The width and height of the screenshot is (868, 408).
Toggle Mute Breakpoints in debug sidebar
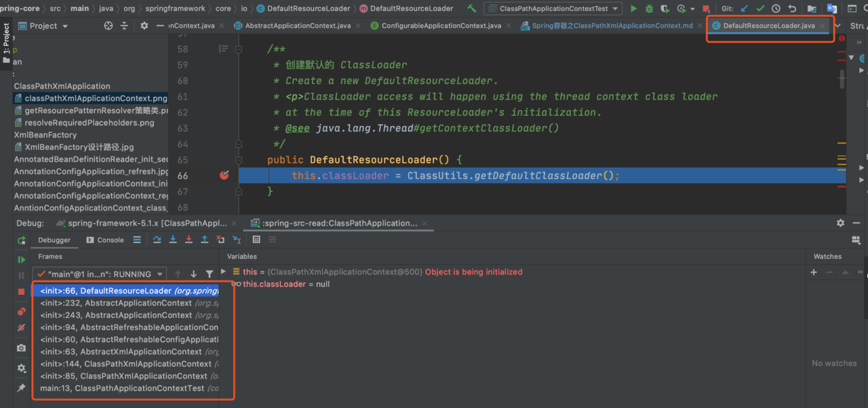tap(22, 328)
